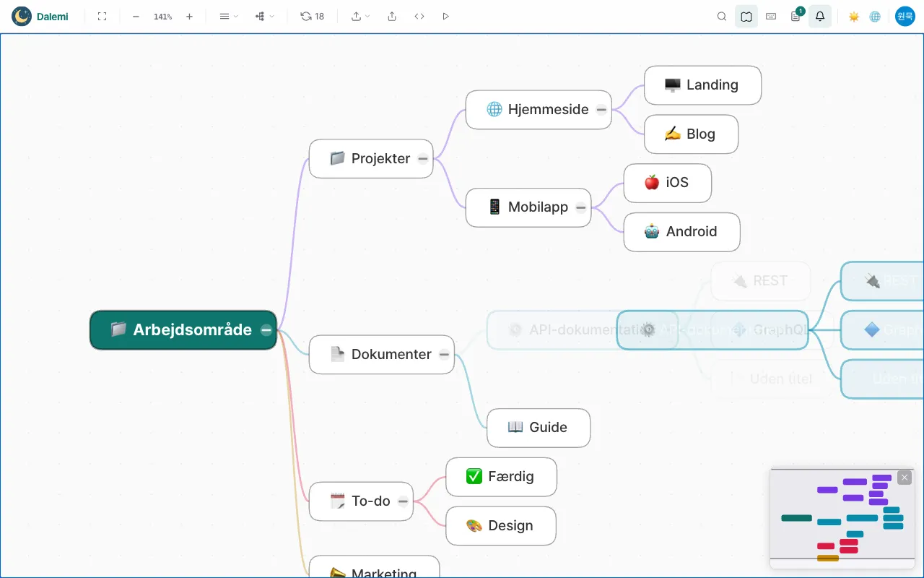Open the hamburger lines menu dropdown
Screen dimensions: 924x578
[229, 16]
